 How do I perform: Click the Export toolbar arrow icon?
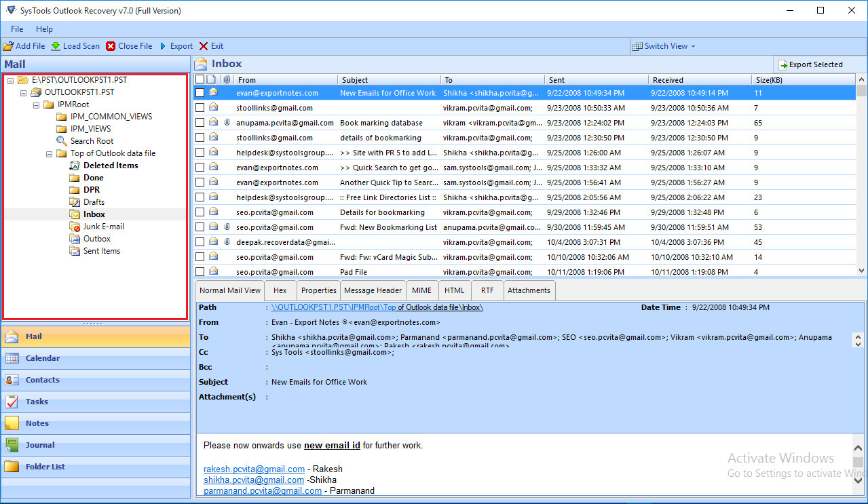tap(163, 46)
